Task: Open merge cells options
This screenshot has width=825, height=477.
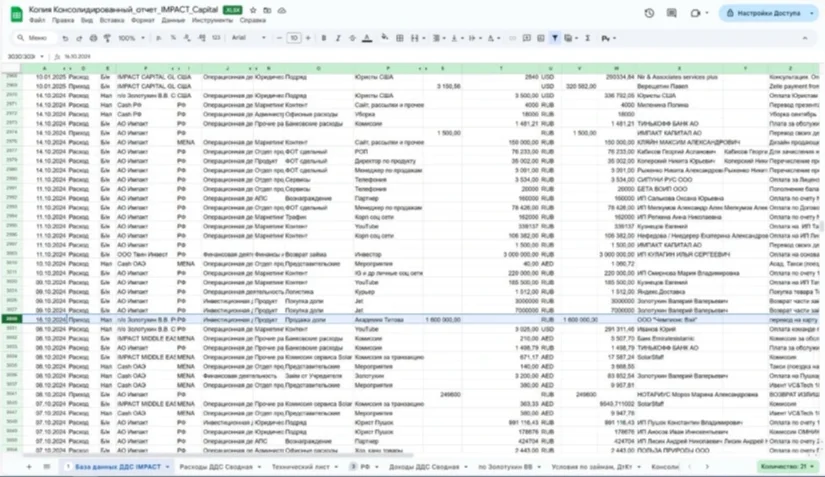Action: click(x=417, y=38)
